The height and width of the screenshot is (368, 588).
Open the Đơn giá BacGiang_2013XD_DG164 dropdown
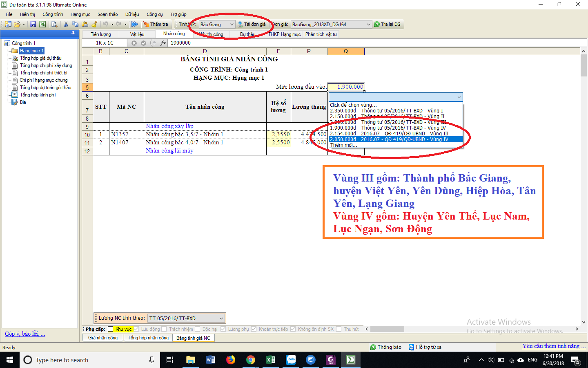point(368,25)
